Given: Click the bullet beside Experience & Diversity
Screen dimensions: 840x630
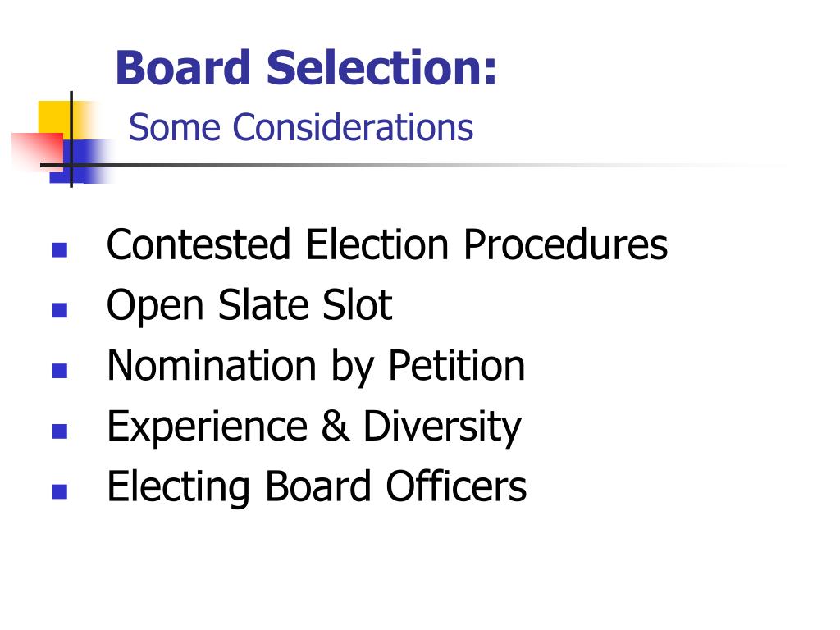Looking at the screenshot, I should pos(59,431).
